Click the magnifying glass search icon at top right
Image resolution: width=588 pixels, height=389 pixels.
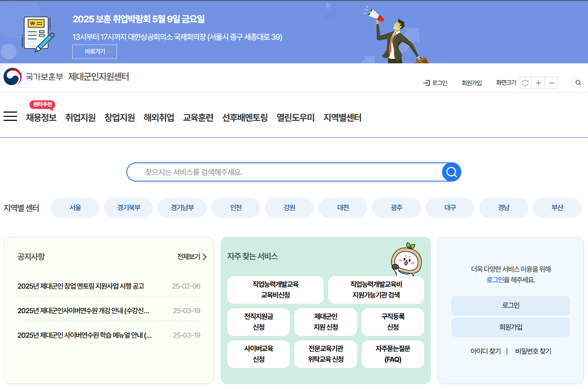click(578, 83)
